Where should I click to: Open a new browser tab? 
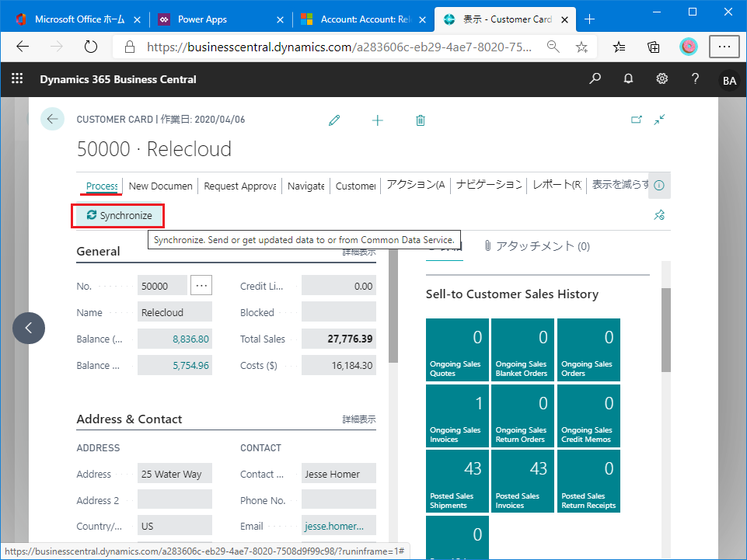[590, 19]
